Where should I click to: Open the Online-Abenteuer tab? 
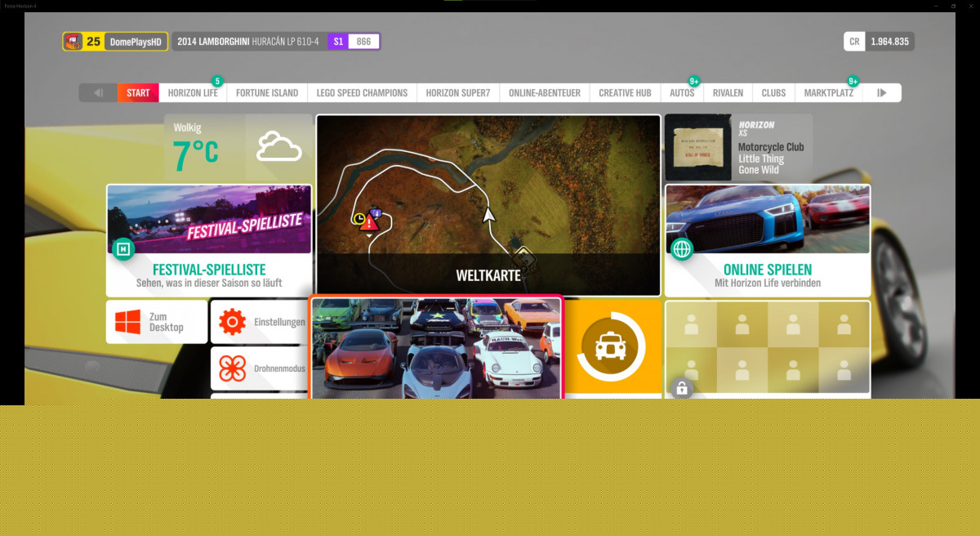(x=545, y=93)
